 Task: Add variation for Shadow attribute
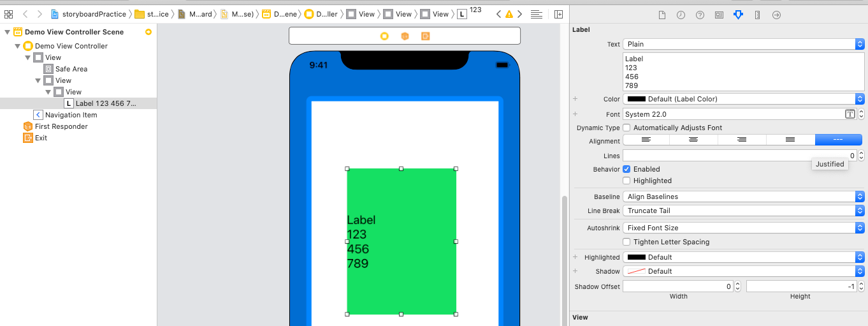click(575, 271)
